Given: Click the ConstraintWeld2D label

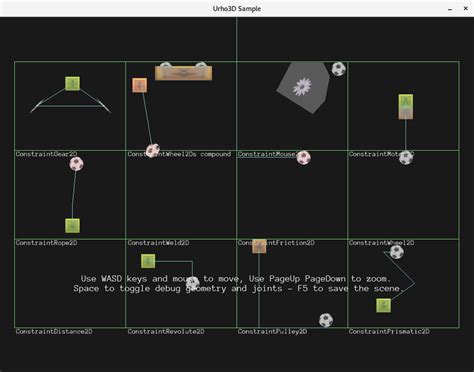Looking at the screenshot, I should (158, 243).
